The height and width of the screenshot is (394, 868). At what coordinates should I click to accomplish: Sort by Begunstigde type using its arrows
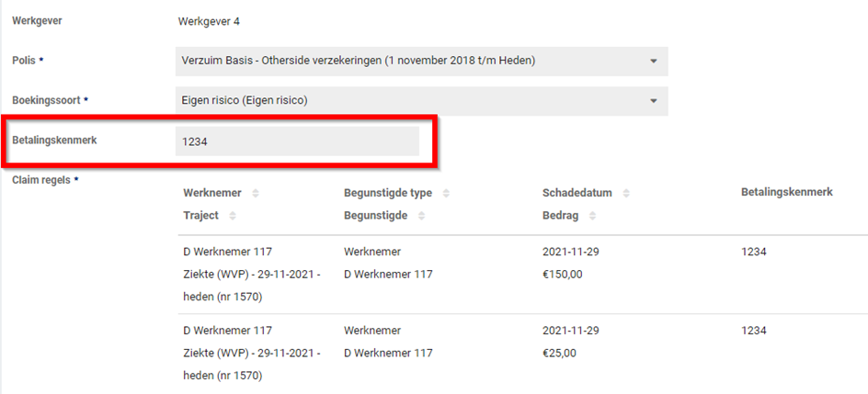(x=447, y=193)
